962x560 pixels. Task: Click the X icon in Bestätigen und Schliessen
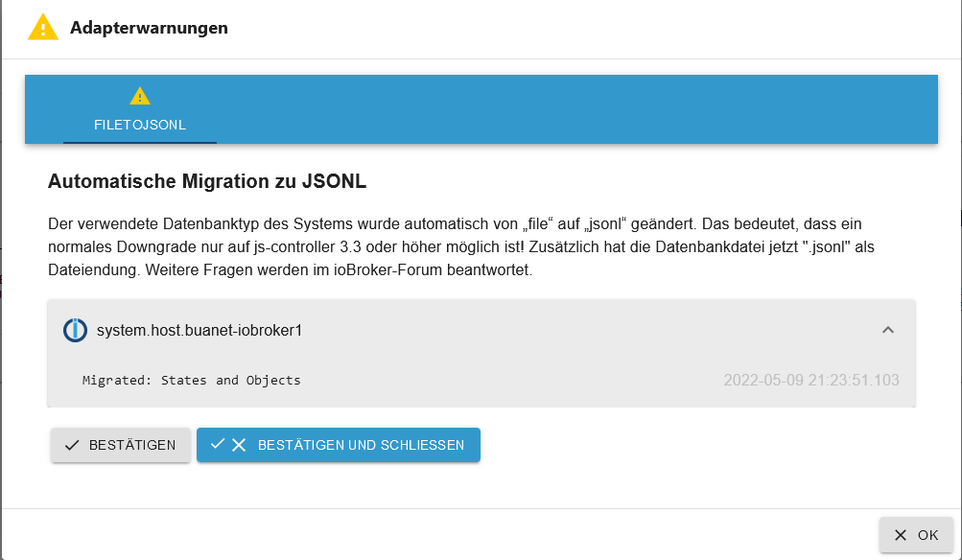tap(239, 445)
